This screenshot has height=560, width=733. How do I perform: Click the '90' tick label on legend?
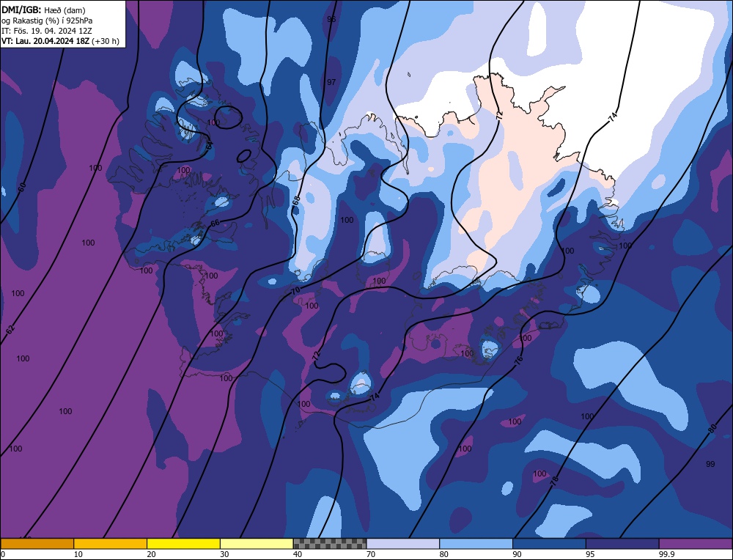tap(517, 554)
